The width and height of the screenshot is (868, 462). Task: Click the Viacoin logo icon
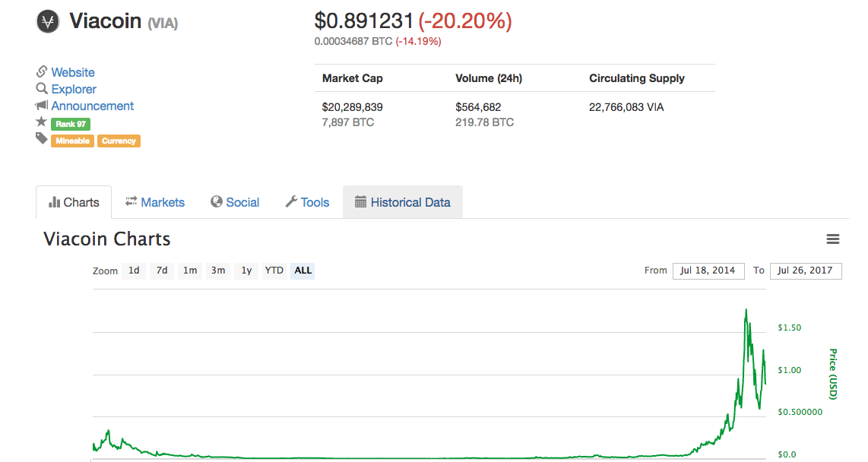click(48, 22)
